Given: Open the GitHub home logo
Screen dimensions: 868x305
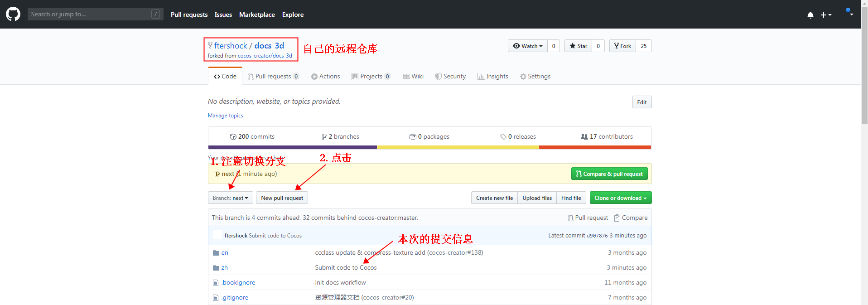Looking at the screenshot, I should point(13,14).
